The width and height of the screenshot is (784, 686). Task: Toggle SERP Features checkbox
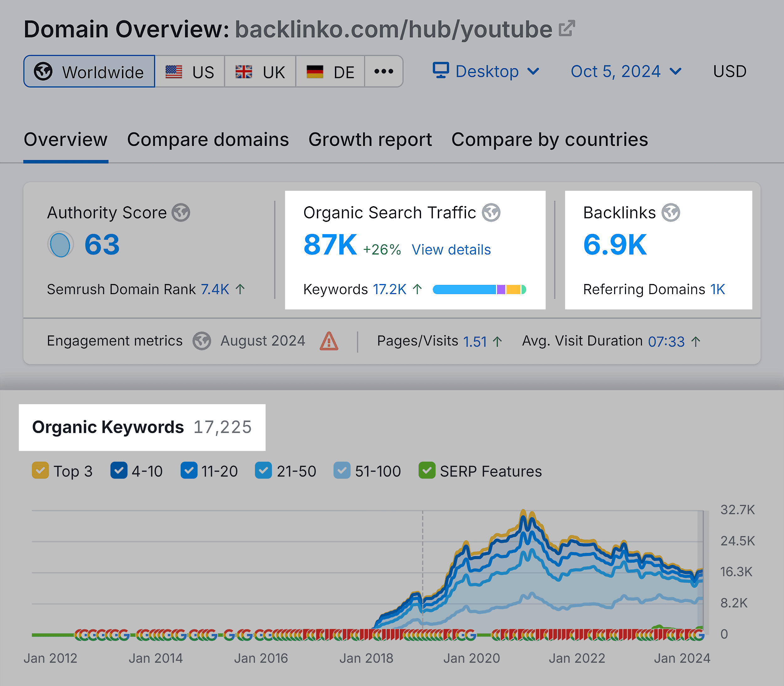pos(426,470)
